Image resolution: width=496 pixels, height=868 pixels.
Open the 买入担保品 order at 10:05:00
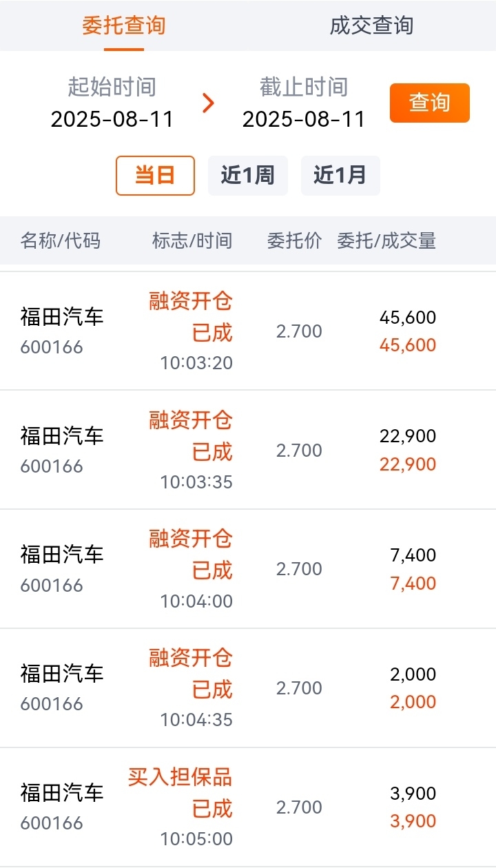(248, 807)
